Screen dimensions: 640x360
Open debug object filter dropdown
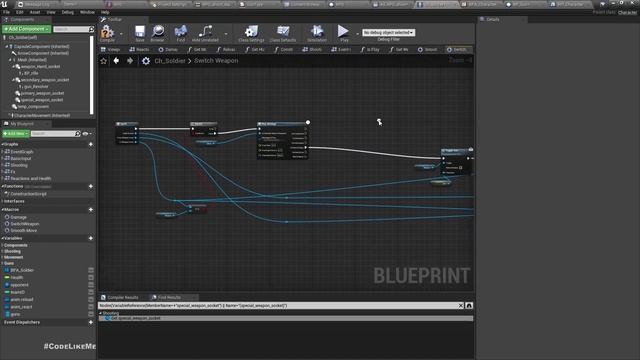389,32
